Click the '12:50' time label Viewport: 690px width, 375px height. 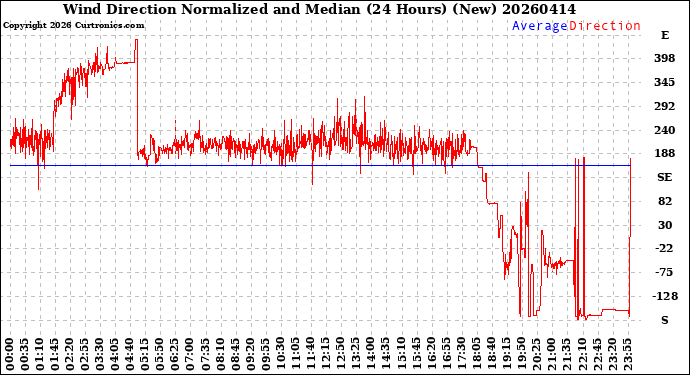pos(341,355)
